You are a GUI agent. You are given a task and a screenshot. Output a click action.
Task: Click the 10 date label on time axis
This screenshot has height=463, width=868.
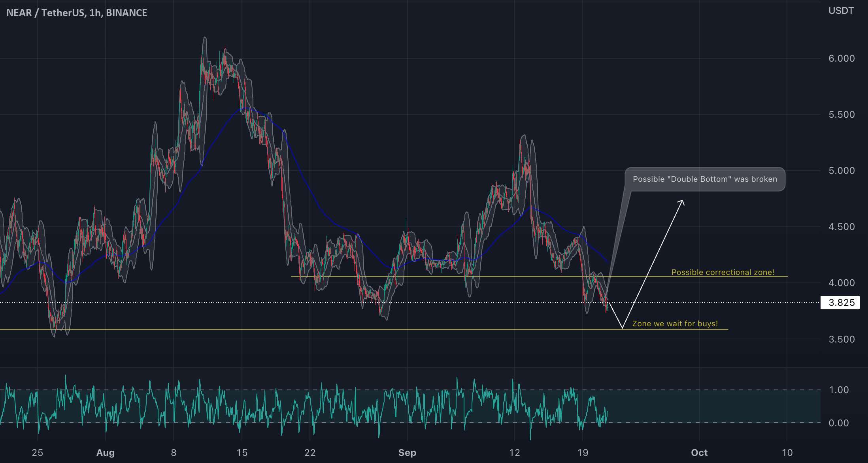tap(787, 453)
